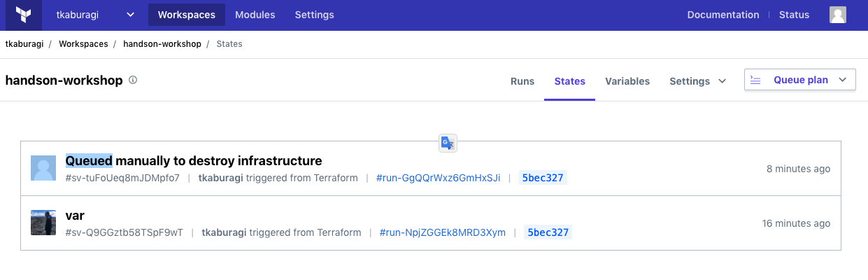Open Modules in the top navigation
The height and width of the screenshot is (280, 868).
(x=255, y=15)
